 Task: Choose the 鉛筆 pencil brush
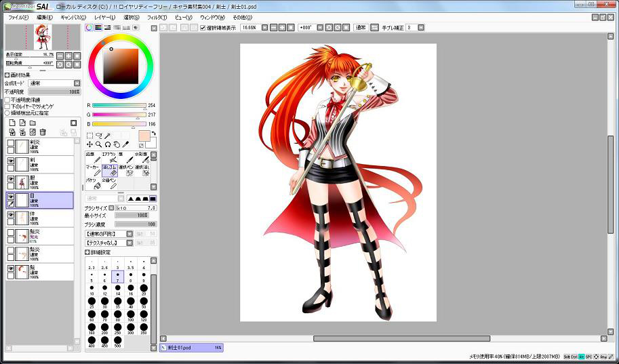[92, 157]
